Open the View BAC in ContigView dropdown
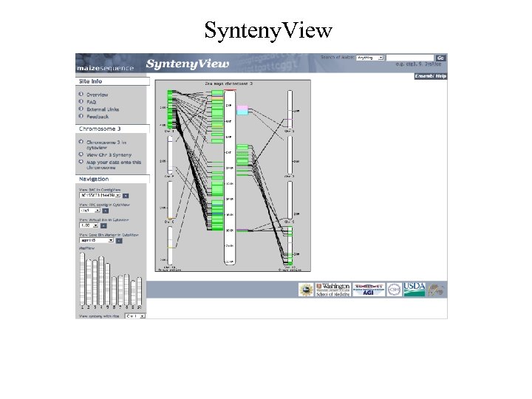This screenshot has width=532, height=399. coord(100,195)
